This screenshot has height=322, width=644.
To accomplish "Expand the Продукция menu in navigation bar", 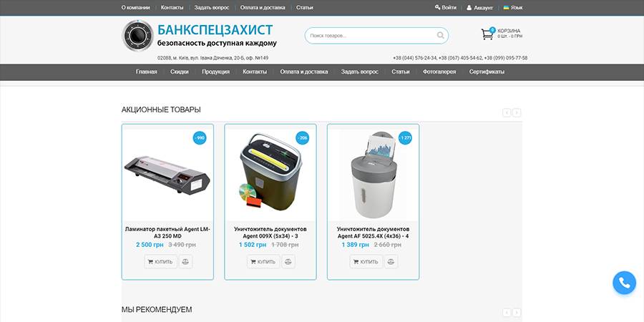I will click(215, 72).
